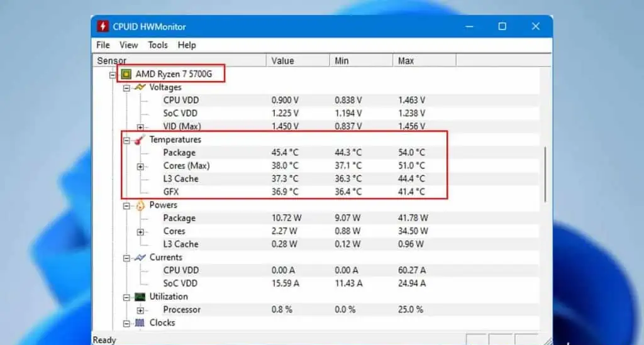Collapse the Powers section
644x345 pixels.
click(126, 206)
